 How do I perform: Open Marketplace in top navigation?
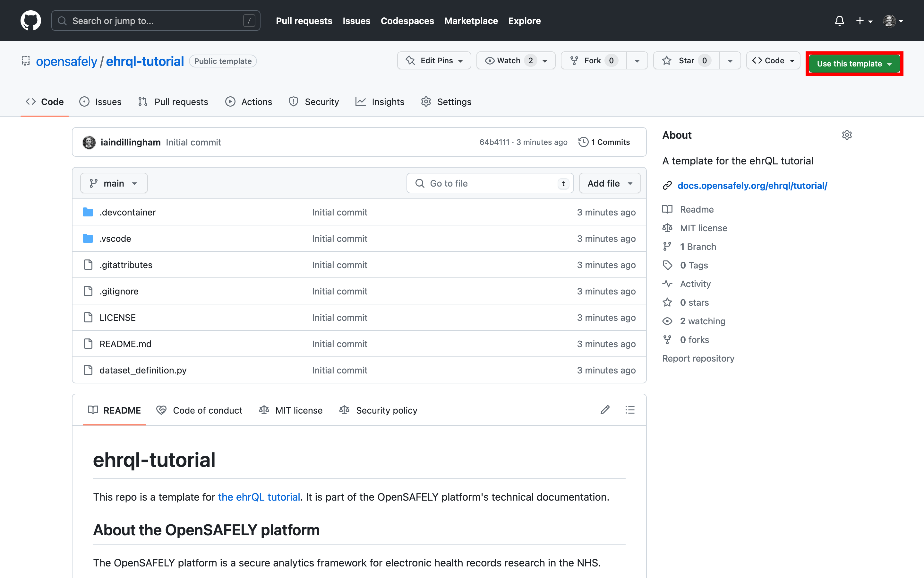click(471, 21)
